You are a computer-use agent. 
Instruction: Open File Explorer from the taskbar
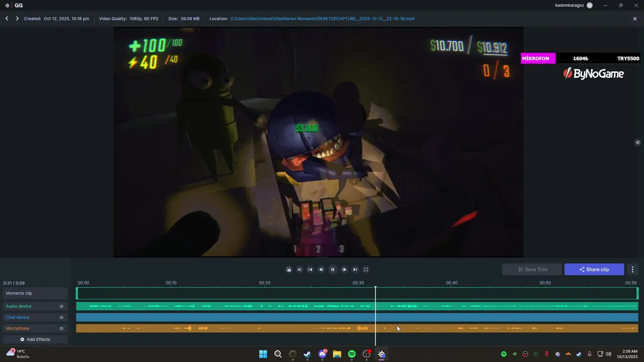(x=337, y=354)
